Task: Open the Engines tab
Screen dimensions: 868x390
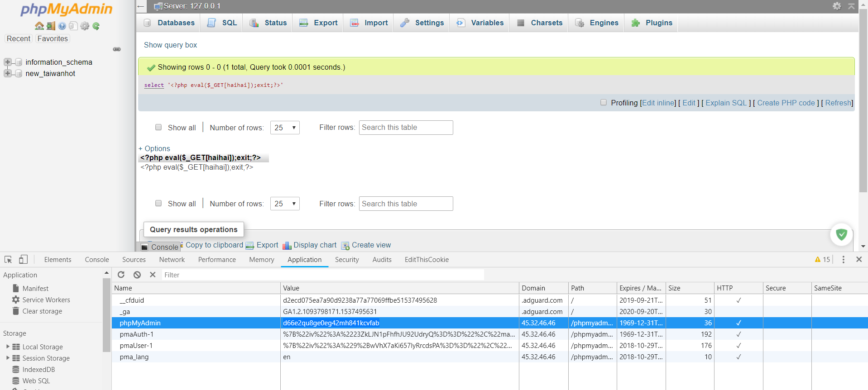Action: (596, 23)
